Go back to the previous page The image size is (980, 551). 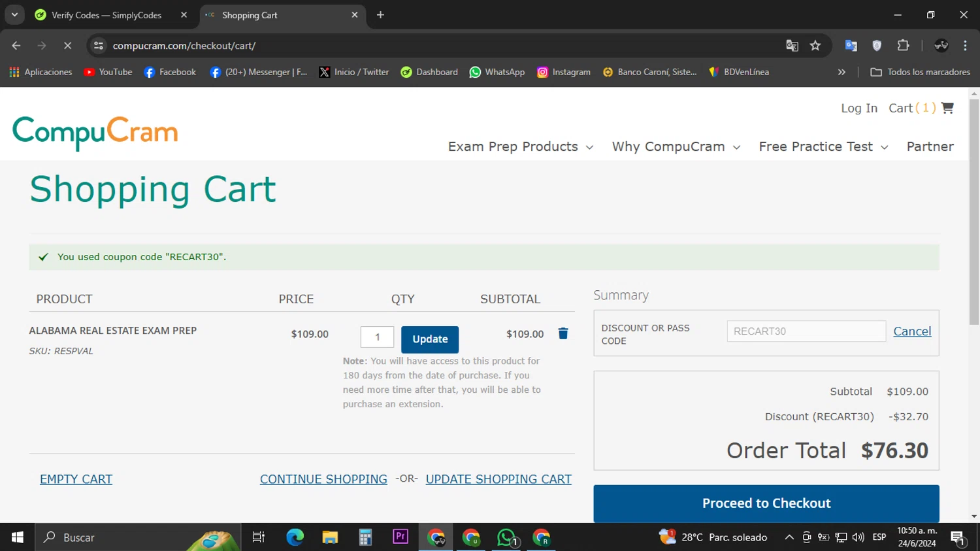coord(16,46)
